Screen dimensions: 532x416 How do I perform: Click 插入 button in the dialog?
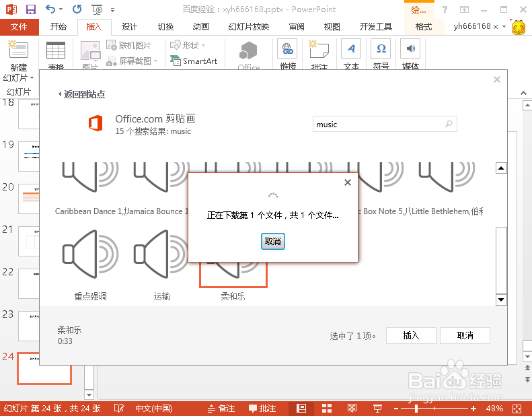coord(411,335)
